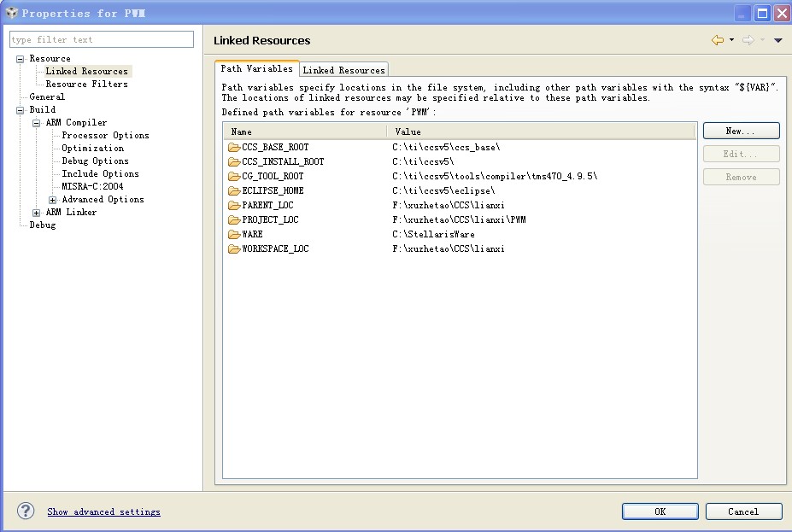Click the CCS_INSTALL_ROOT folder icon

pyautogui.click(x=234, y=162)
